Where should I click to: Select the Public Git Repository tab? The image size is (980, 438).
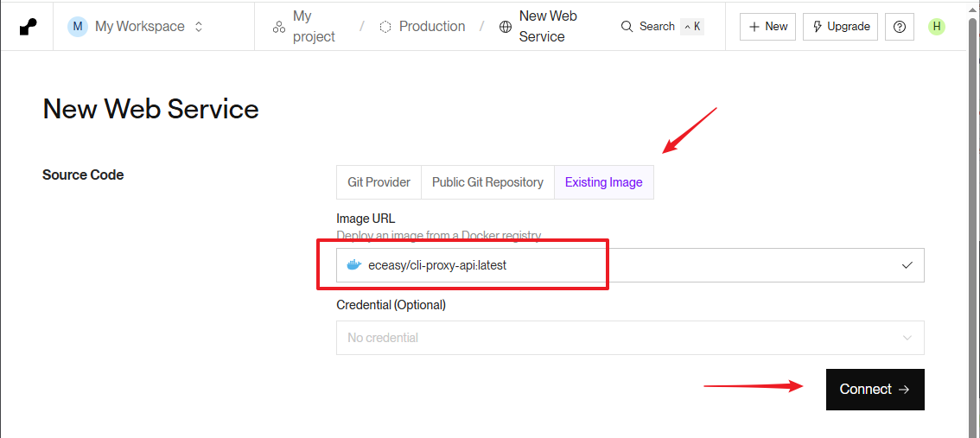pos(487,182)
